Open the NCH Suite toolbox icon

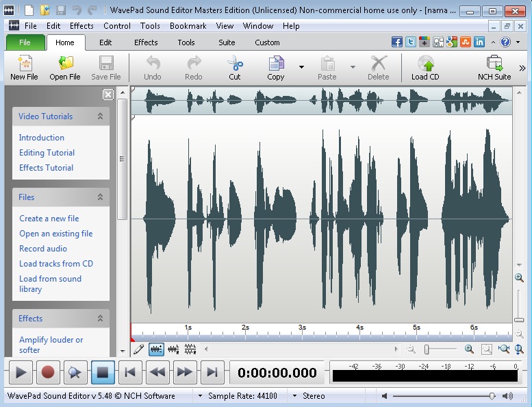tap(494, 68)
